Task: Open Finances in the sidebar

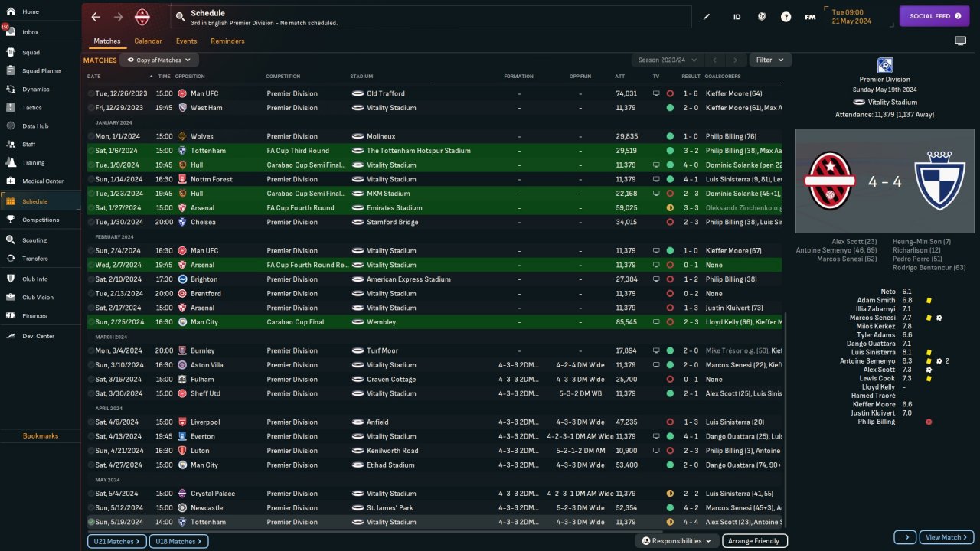Action: tap(40, 315)
